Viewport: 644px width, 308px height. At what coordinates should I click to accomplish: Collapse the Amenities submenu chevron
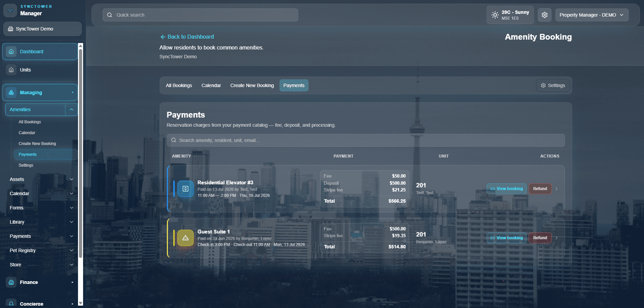72,109
